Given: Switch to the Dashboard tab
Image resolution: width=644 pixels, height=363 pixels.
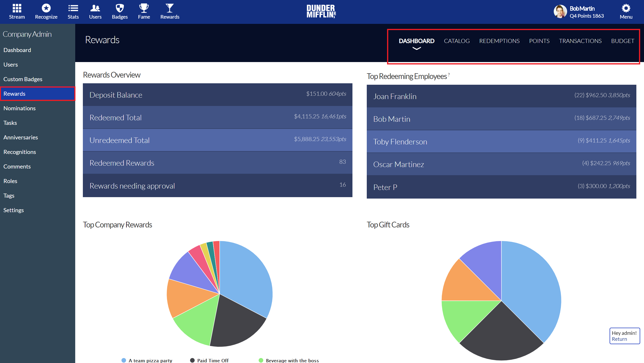Looking at the screenshot, I should point(416,41).
